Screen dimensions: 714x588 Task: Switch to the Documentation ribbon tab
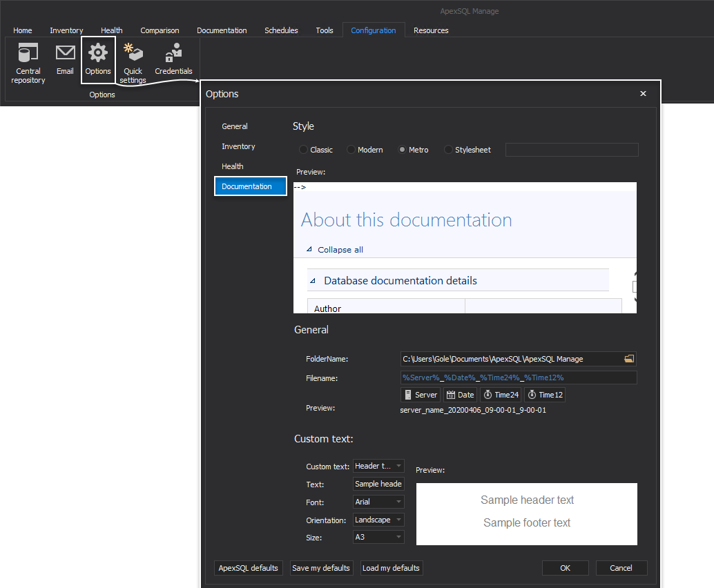click(222, 30)
